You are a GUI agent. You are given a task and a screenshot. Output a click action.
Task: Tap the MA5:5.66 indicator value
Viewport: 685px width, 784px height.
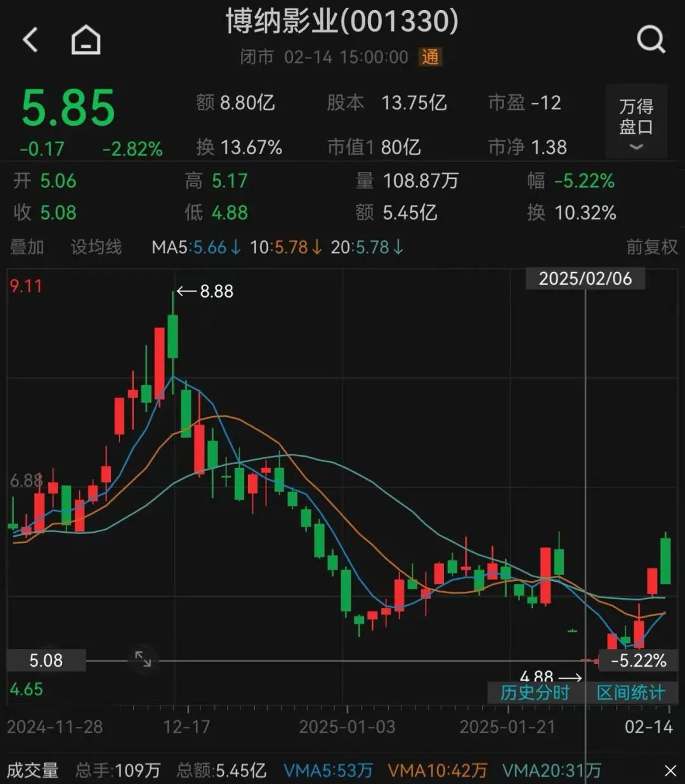click(x=195, y=247)
